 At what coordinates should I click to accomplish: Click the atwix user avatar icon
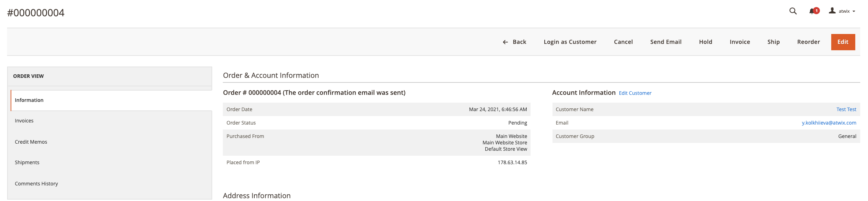[x=832, y=11]
